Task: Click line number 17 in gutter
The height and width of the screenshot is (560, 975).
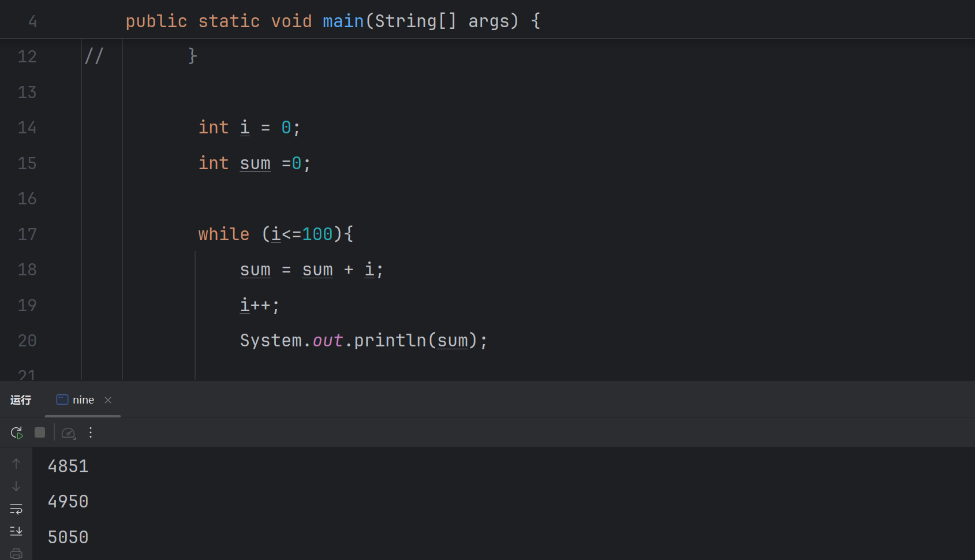Action: pyautogui.click(x=27, y=234)
